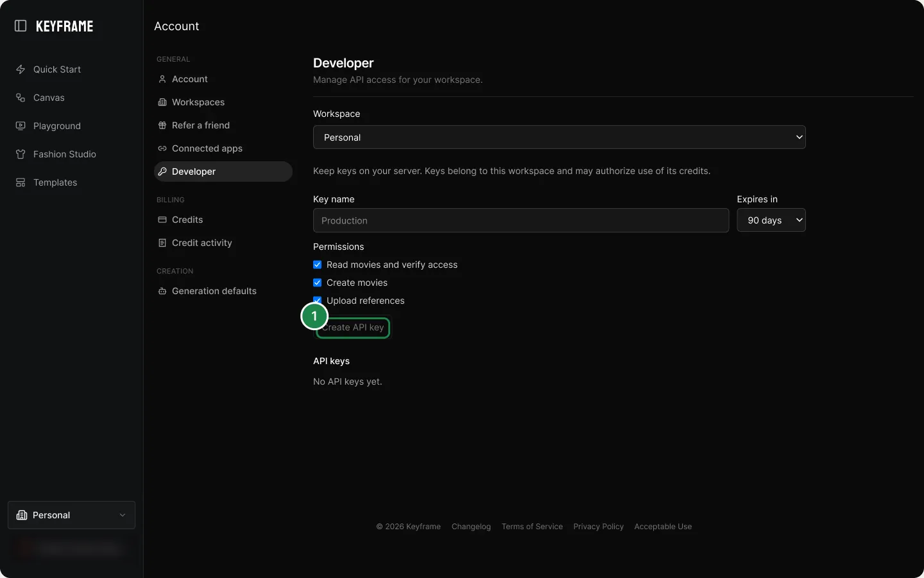The width and height of the screenshot is (924, 578).
Task: Click the building icon in workspace switcher
Action: pyautogui.click(x=21, y=515)
